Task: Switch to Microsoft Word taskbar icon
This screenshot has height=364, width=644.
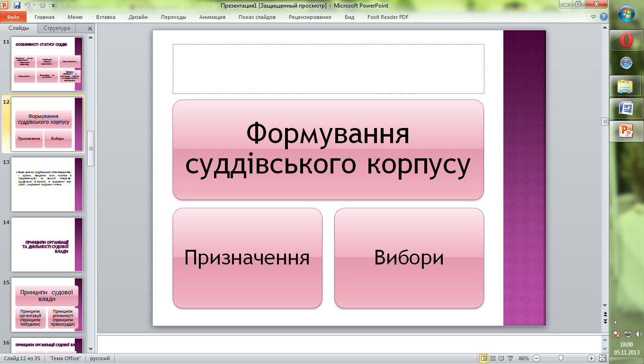Action: click(626, 109)
